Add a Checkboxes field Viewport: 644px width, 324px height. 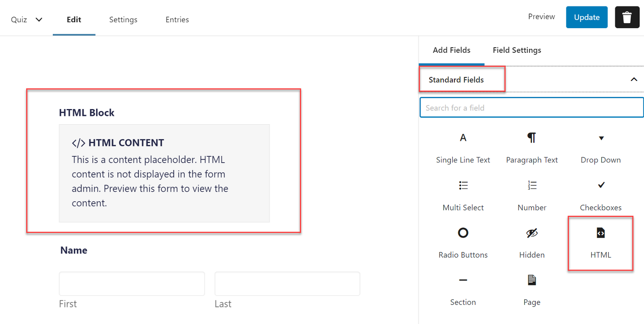click(x=601, y=195)
